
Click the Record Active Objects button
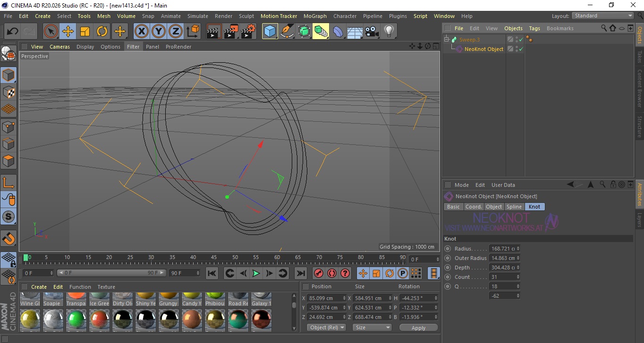(x=319, y=273)
